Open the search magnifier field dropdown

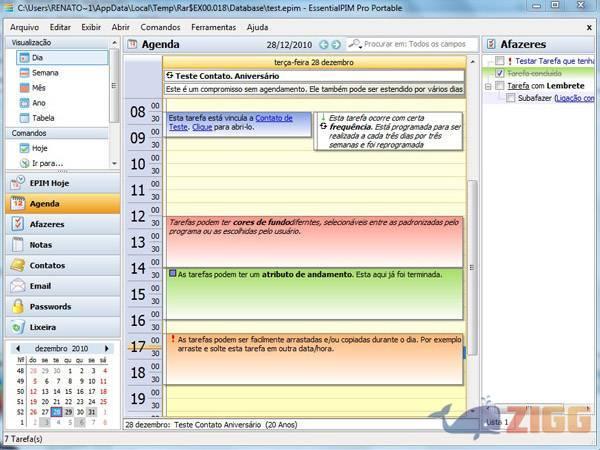[x=355, y=45]
